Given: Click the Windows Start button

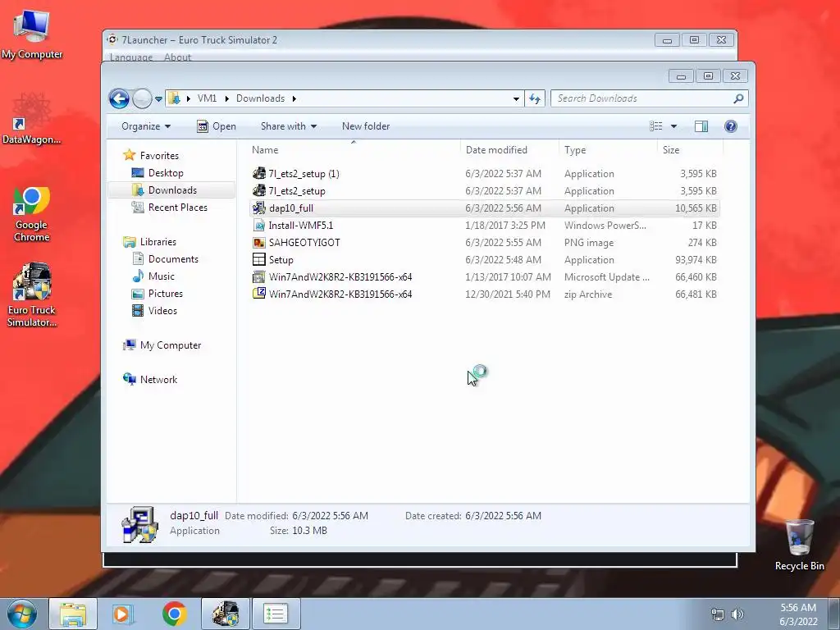Looking at the screenshot, I should [22, 614].
